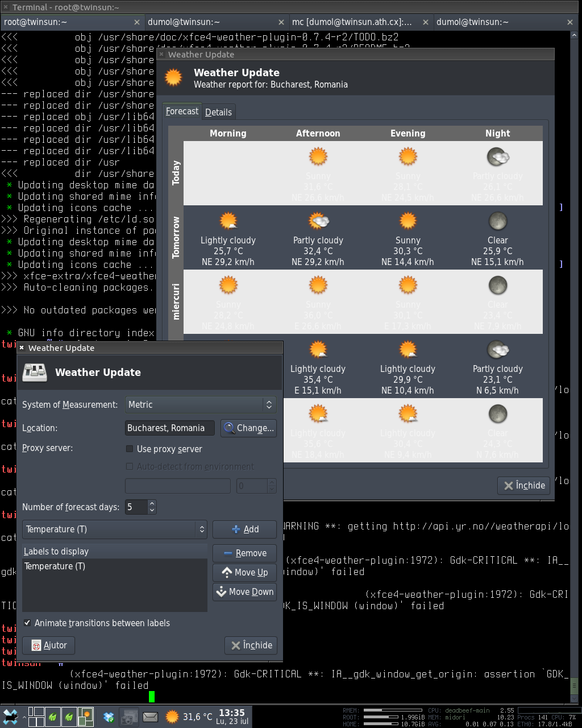Uncheck Animate transitions between labels

point(27,623)
